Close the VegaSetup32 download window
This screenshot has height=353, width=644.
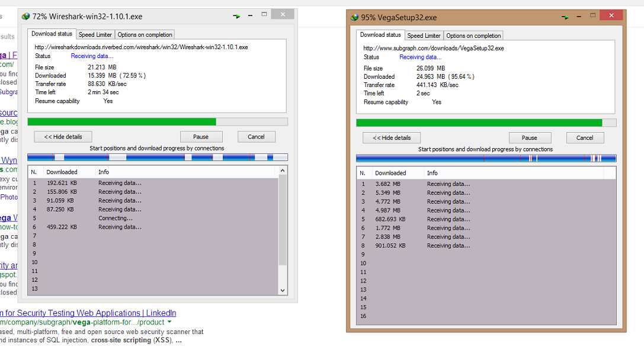coord(611,15)
